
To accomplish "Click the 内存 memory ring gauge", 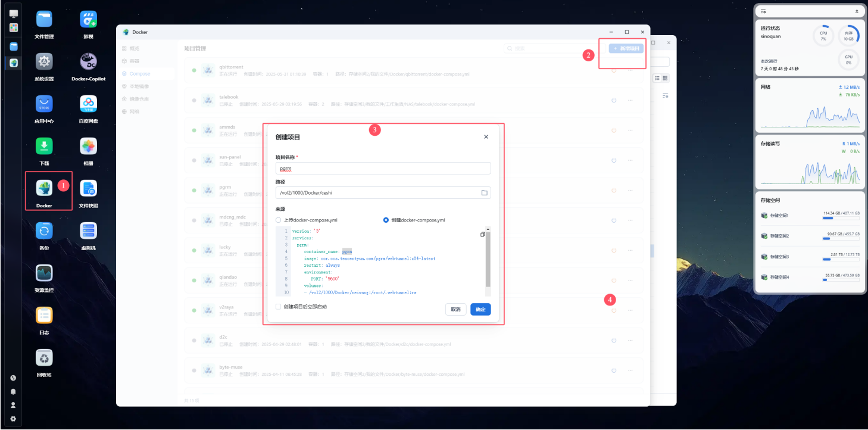I will (x=848, y=35).
